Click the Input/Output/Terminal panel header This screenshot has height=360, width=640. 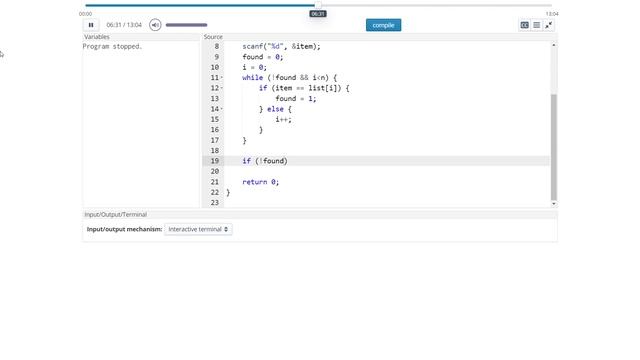pyautogui.click(x=320, y=214)
